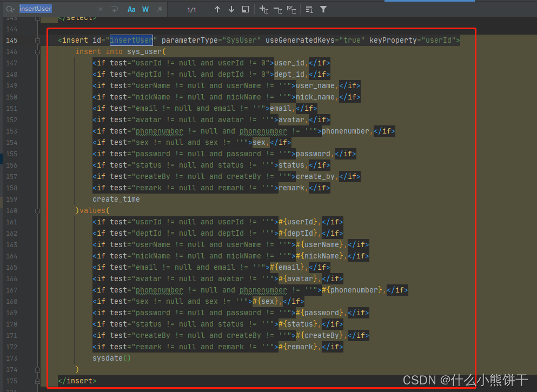Click #{deptId} placeholder on line 162
Screen dimensions: 537x392
click(x=298, y=233)
